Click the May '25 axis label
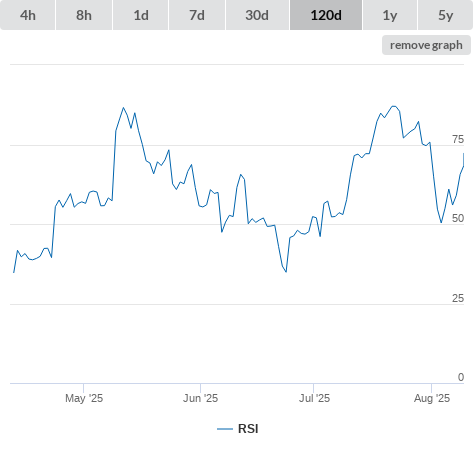Viewport: 474px width, 455px height. [84, 398]
